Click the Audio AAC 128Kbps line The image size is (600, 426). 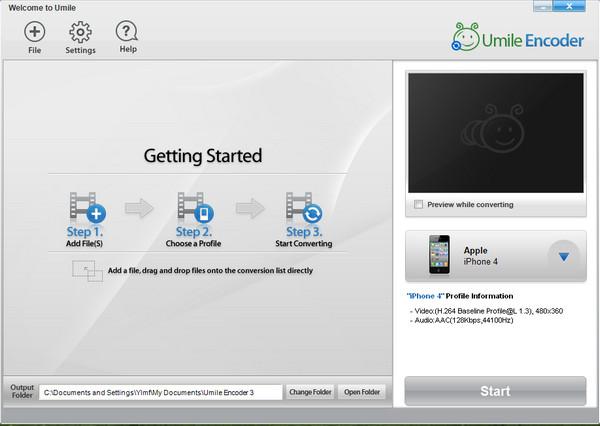point(461,320)
